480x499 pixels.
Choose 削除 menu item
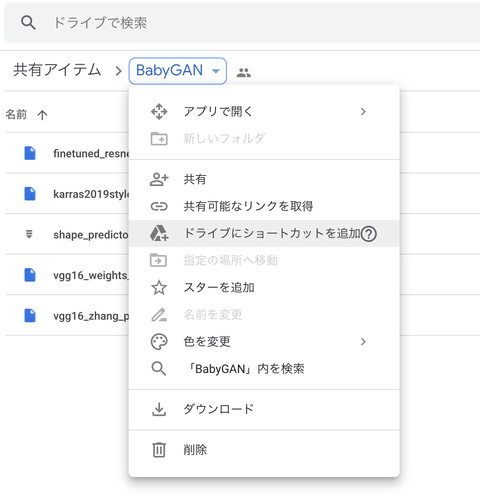point(264,450)
